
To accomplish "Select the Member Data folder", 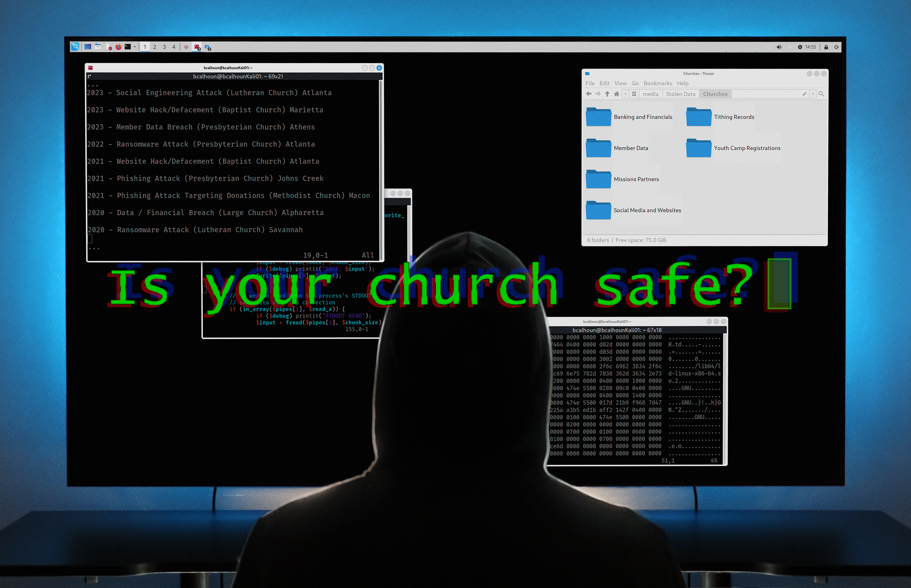I will (x=617, y=148).
